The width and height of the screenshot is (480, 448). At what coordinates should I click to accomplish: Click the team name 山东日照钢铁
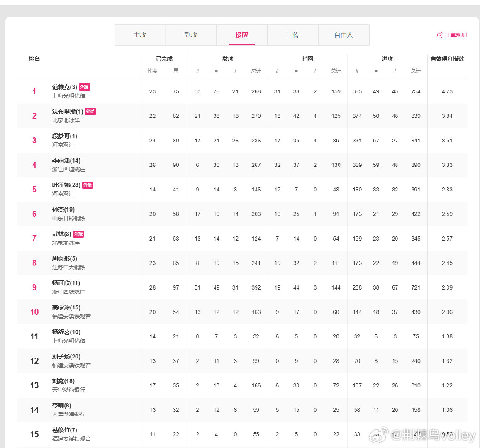(x=68, y=218)
